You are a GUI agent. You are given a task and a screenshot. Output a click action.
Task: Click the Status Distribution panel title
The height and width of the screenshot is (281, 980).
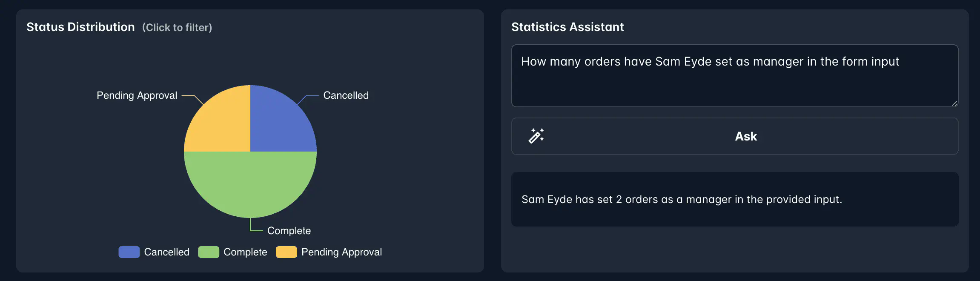(80, 27)
